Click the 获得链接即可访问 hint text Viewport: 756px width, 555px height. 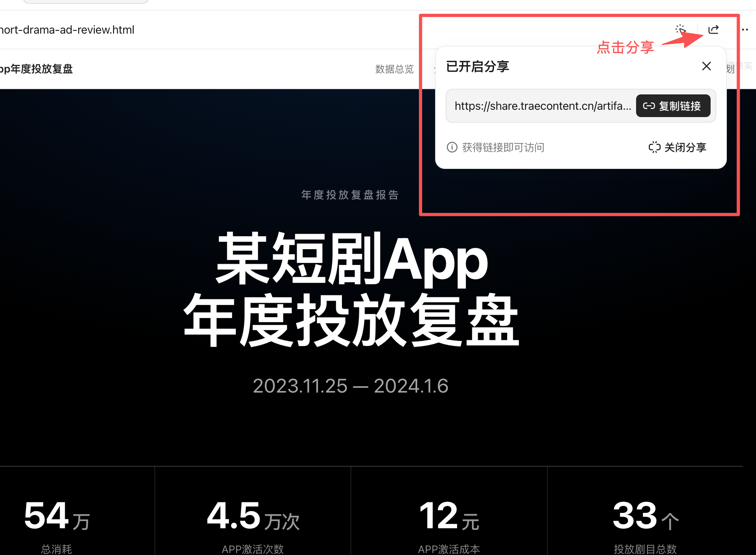[x=503, y=147]
